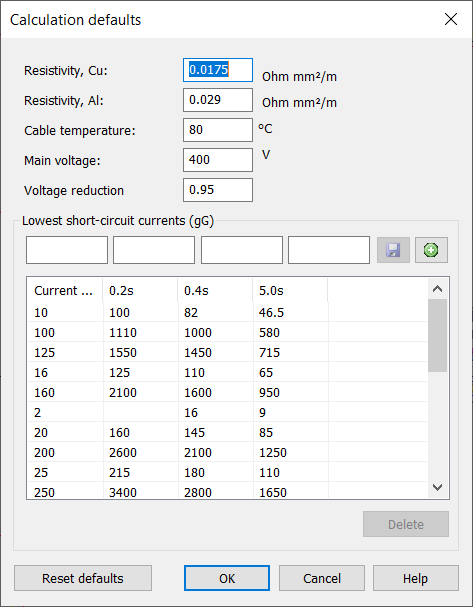Click the floppy disk save icon
This screenshot has width=473, height=607.
coord(393,250)
